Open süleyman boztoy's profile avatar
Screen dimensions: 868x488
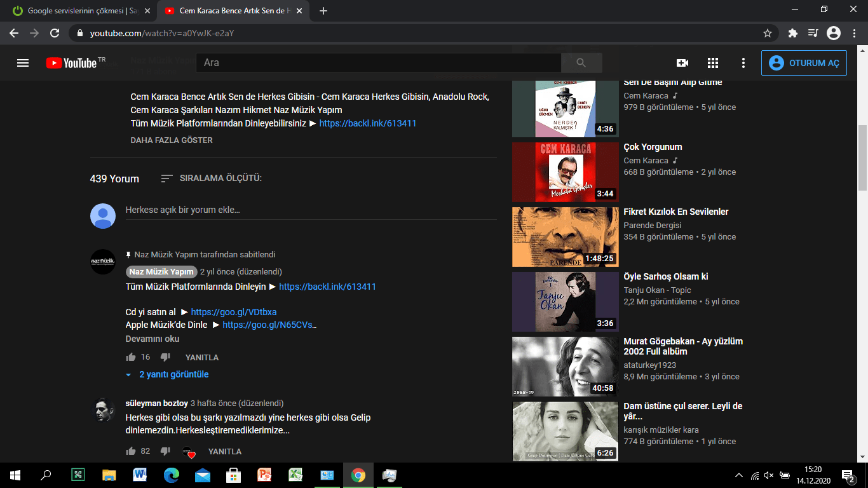103,410
